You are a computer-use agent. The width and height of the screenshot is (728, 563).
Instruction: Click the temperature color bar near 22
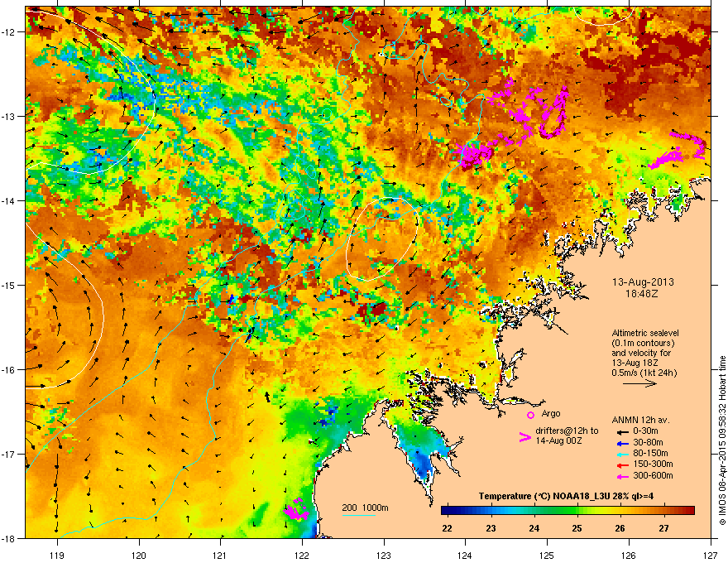[x=447, y=511]
